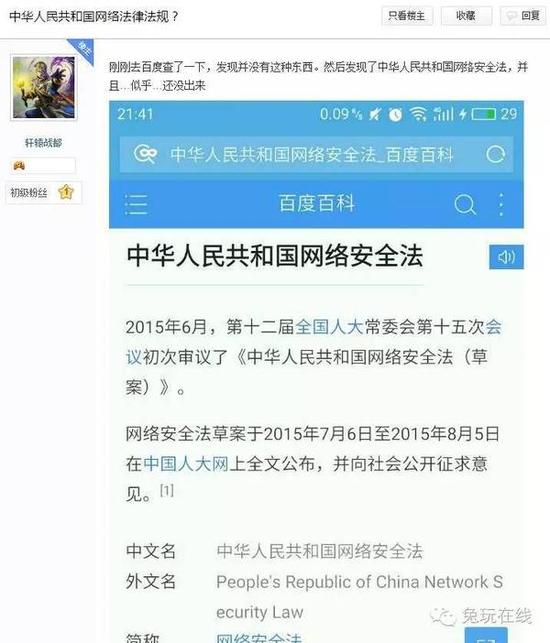Click the audio speaker read-aloud button
This screenshot has width=550, height=643.
point(506,257)
